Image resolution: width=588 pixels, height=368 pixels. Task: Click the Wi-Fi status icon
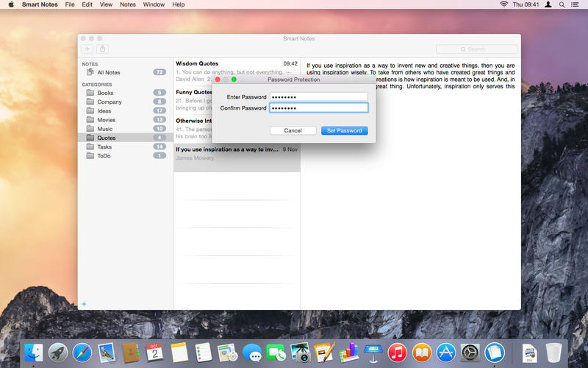(x=504, y=4)
